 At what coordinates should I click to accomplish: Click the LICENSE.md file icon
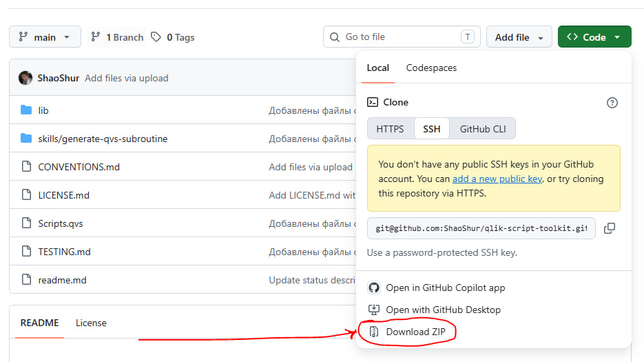26,194
